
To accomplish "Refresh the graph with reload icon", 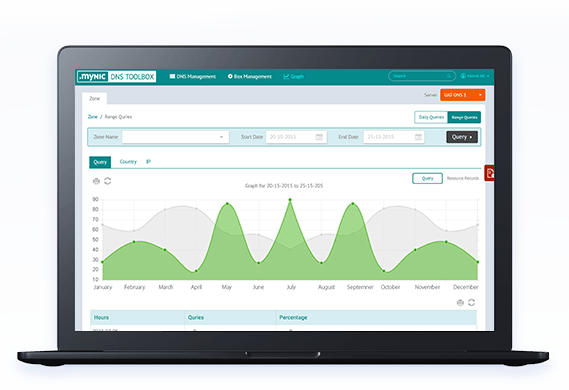I will pos(107,181).
